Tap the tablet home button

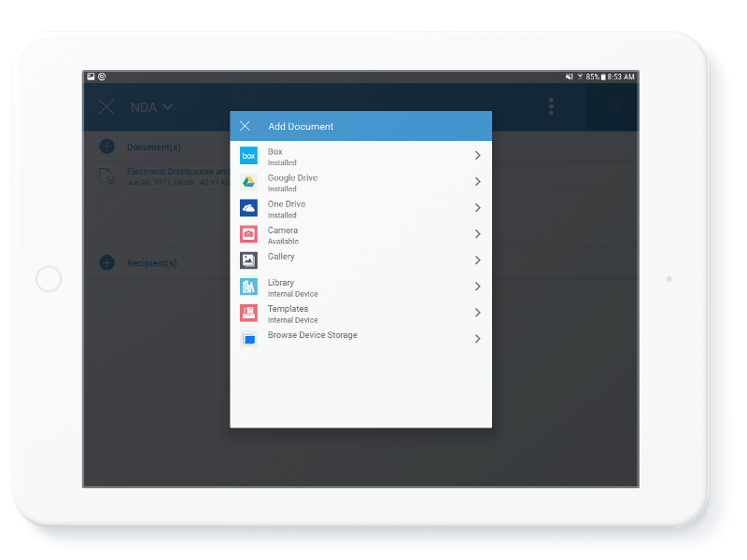point(49,278)
